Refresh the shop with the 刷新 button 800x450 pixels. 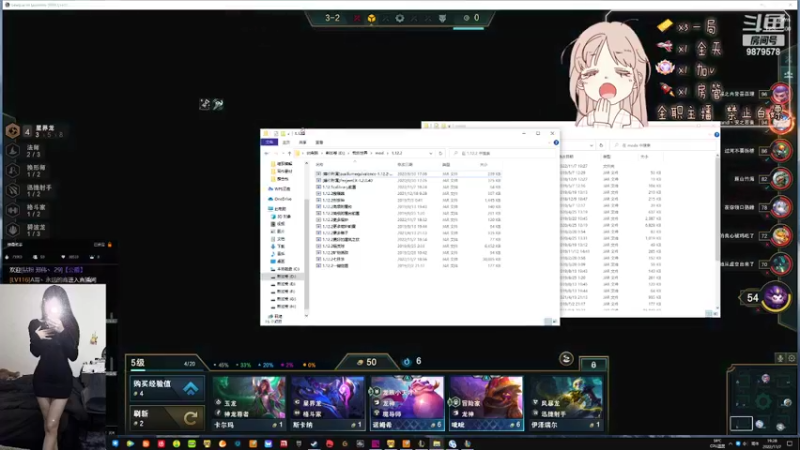(167, 418)
